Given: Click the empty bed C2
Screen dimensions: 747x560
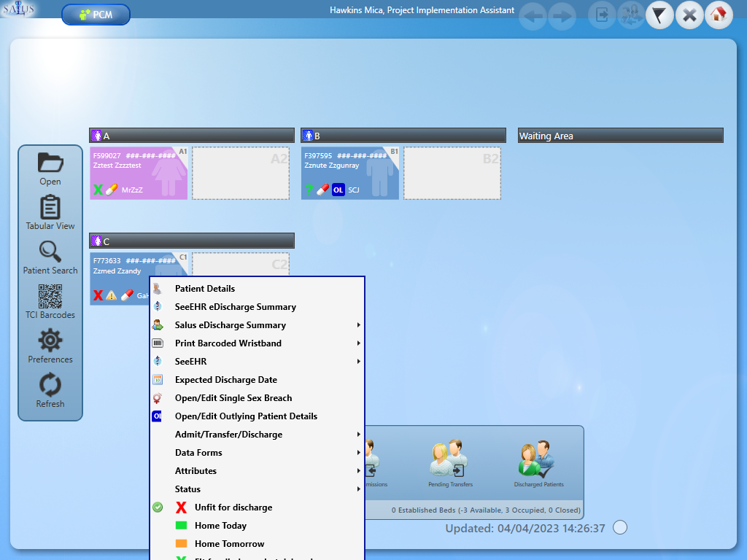Looking at the screenshot, I should (x=241, y=264).
